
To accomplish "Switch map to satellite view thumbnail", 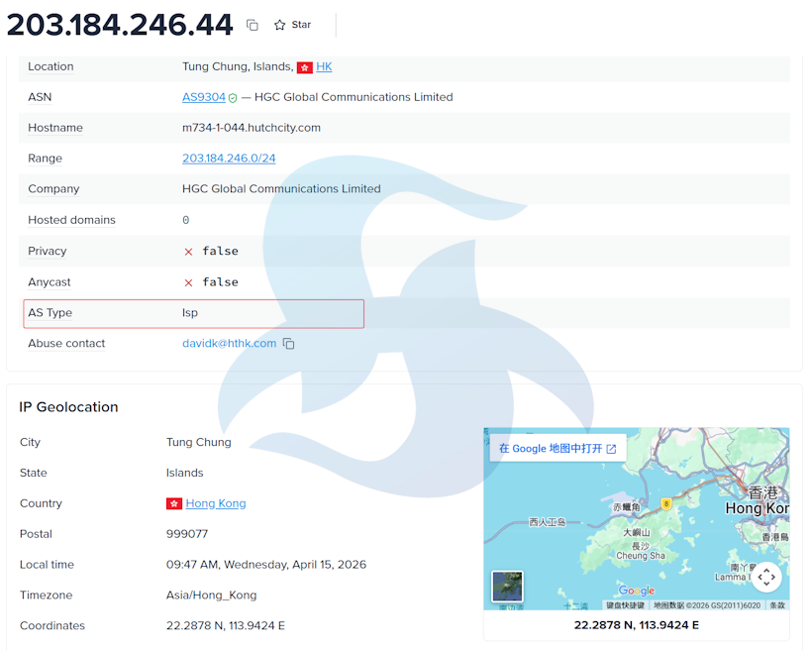I will [508, 586].
